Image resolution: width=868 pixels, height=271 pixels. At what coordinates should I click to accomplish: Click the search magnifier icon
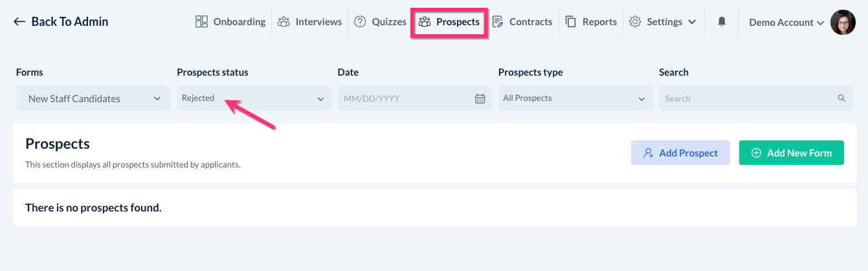pos(841,99)
